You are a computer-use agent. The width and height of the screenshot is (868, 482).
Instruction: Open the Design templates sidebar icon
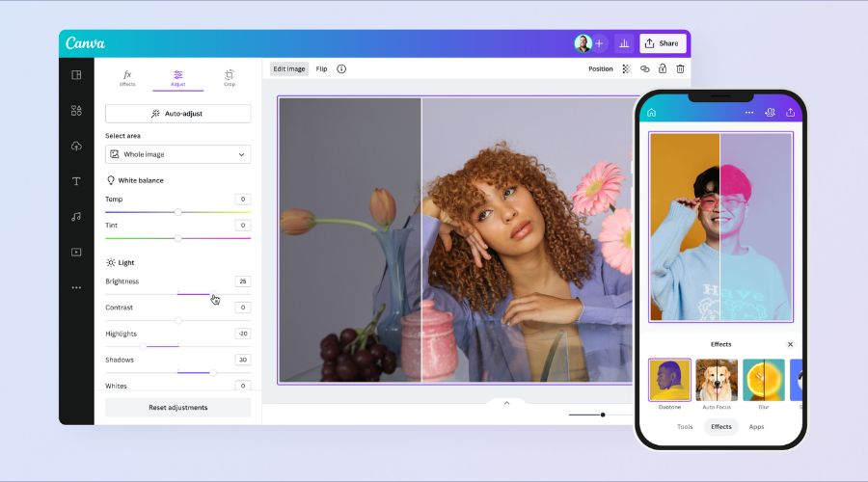pos(76,74)
